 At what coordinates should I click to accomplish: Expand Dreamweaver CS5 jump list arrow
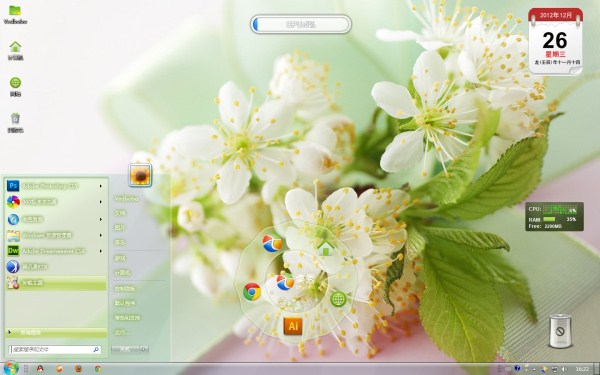[101, 251]
